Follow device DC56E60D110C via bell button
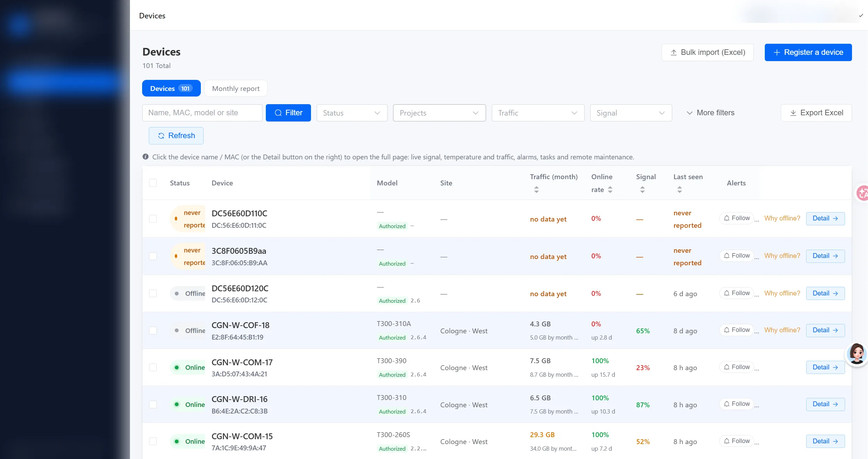The height and width of the screenshot is (459, 868). pos(737,218)
